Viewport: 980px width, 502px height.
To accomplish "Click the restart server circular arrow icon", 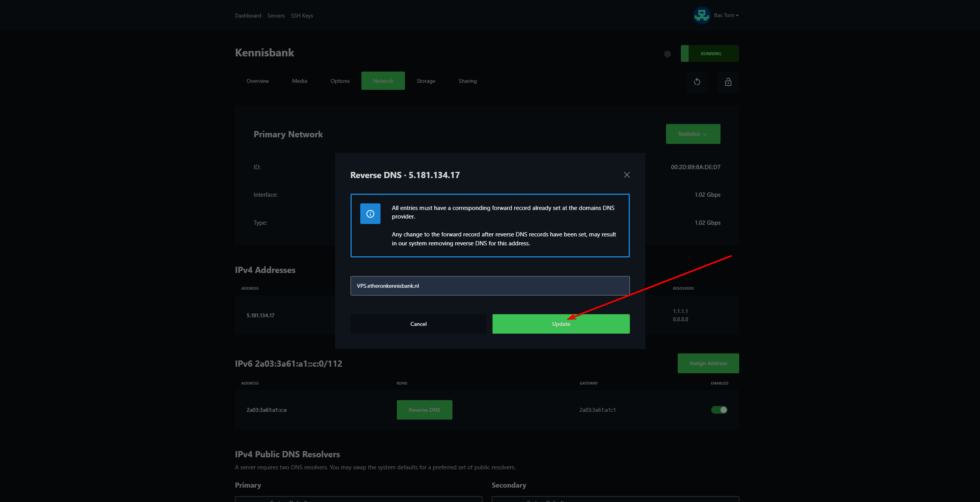I will click(x=697, y=82).
